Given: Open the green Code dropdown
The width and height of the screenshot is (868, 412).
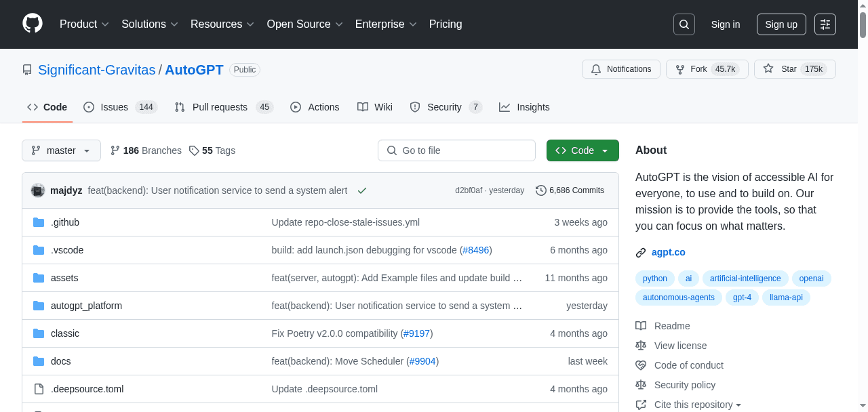Looking at the screenshot, I should coord(583,150).
